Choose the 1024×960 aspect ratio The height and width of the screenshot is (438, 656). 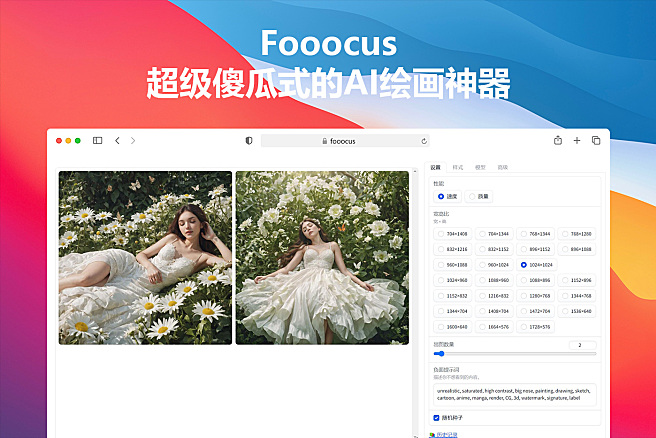(x=453, y=280)
